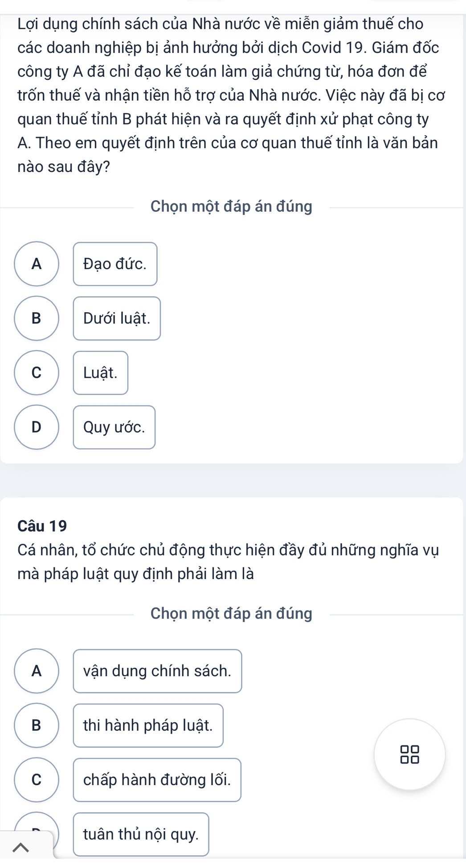The width and height of the screenshot is (466, 868).
Task: Select radio D for the tax decision question
Action: pos(37,427)
